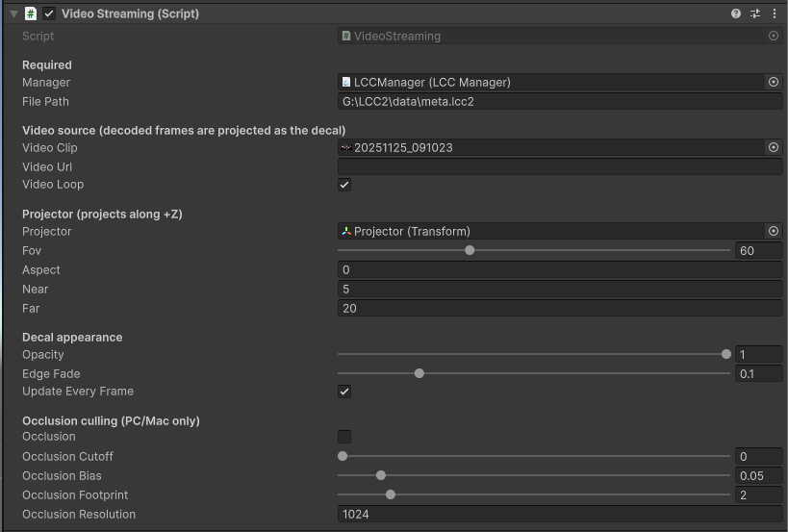Click the Opacity value field showing 1
Image resolution: width=788 pixels, height=532 pixels.
(x=758, y=354)
